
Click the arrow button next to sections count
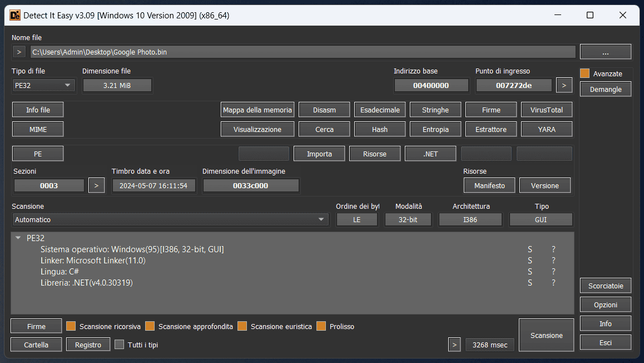[x=96, y=185]
